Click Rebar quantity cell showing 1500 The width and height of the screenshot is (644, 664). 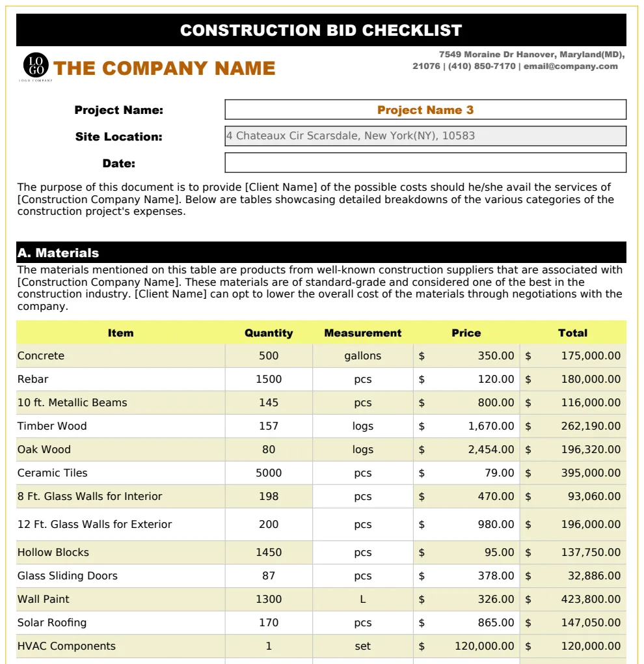[269, 379]
